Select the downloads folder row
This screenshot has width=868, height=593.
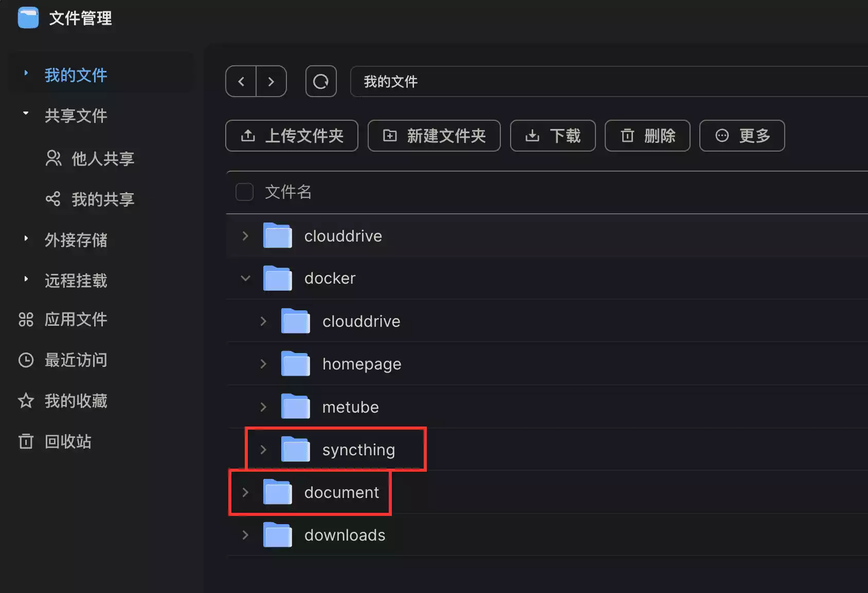tap(345, 535)
